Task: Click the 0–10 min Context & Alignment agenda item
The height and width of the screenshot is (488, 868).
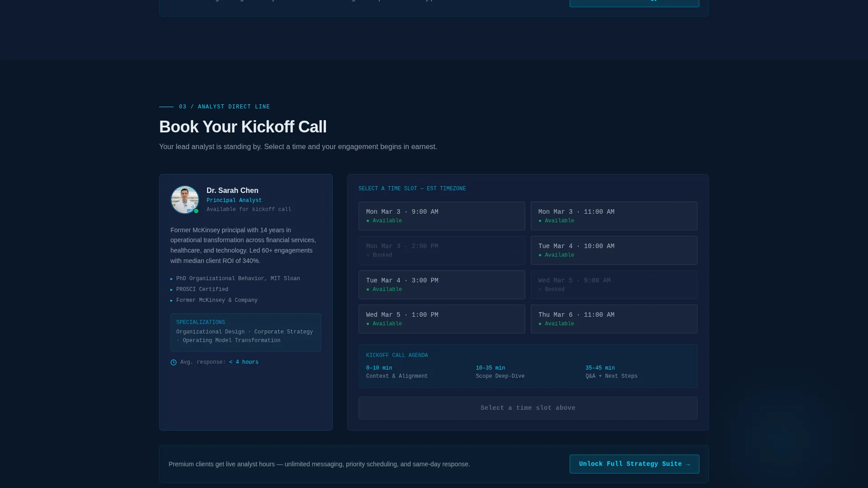Action: [x=397, y=372]
